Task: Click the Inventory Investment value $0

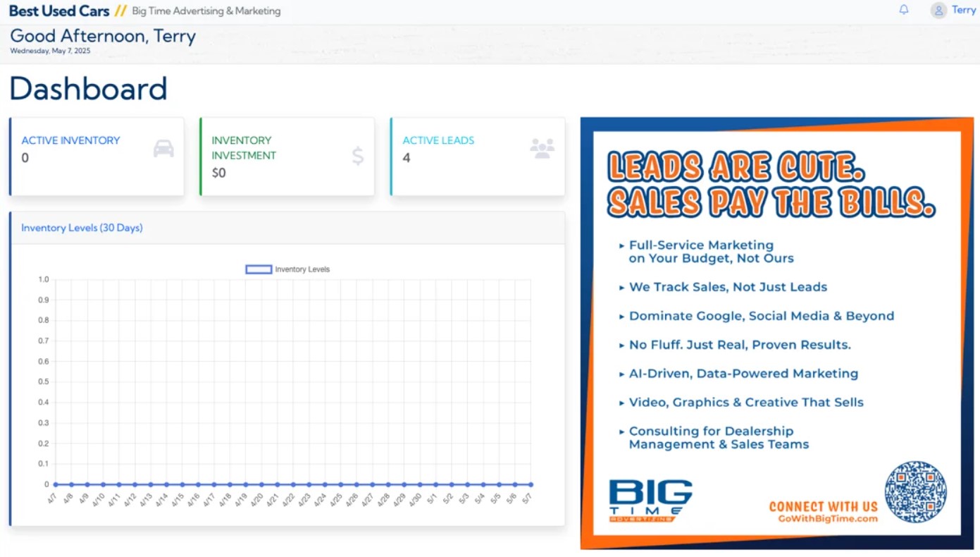Action: click(x=218, y=173)
